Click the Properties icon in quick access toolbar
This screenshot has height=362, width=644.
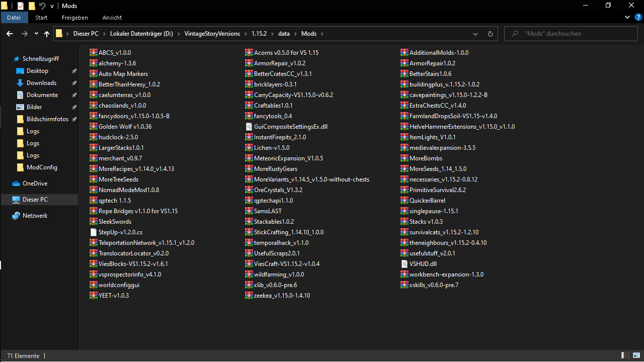click(x=21, y=6)
